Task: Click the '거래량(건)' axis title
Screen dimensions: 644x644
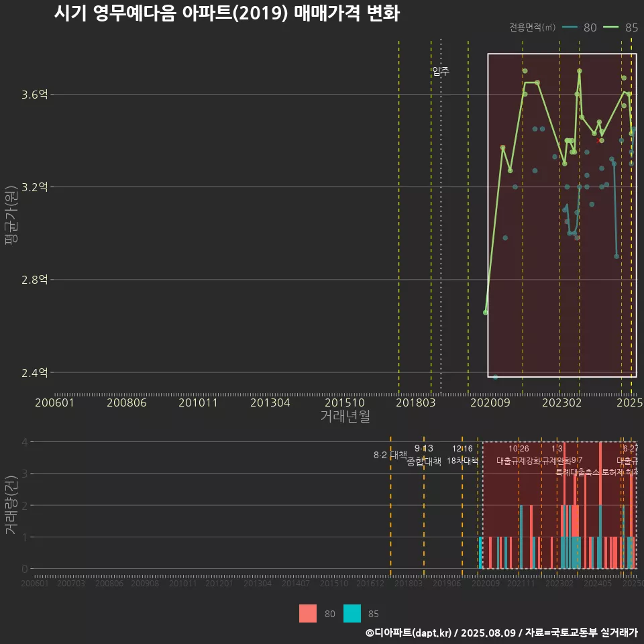Action: (11, 504)
